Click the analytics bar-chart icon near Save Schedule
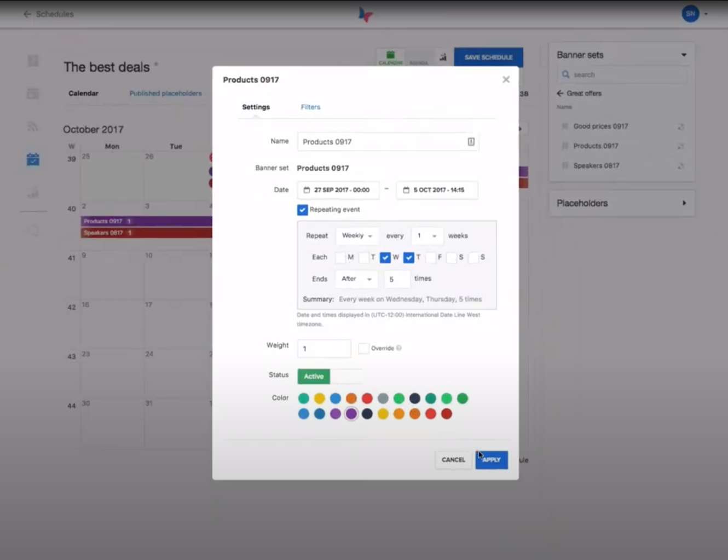 pyautogui.click(x=442, y=57)
